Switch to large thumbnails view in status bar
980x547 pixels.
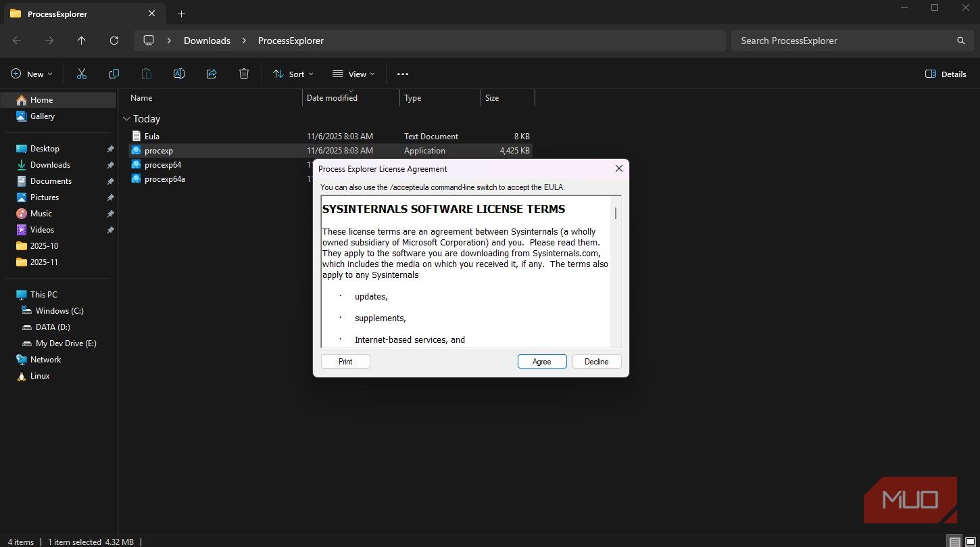[x=969, y=542]
